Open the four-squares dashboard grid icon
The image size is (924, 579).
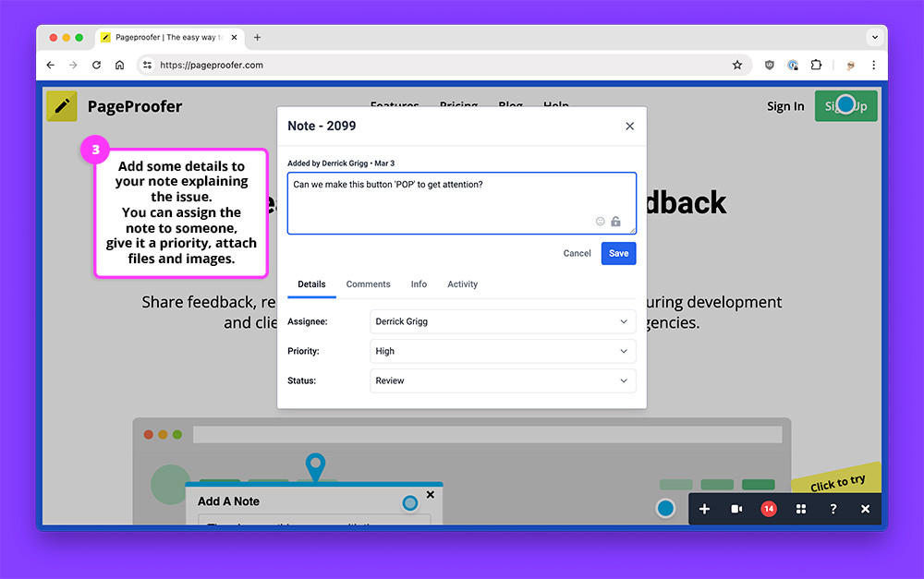click(801, 509)
